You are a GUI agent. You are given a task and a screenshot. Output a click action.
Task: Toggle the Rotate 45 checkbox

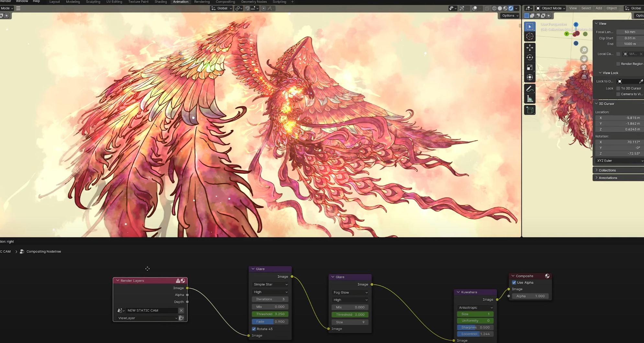pyautogui.click(x=254, y=329)
